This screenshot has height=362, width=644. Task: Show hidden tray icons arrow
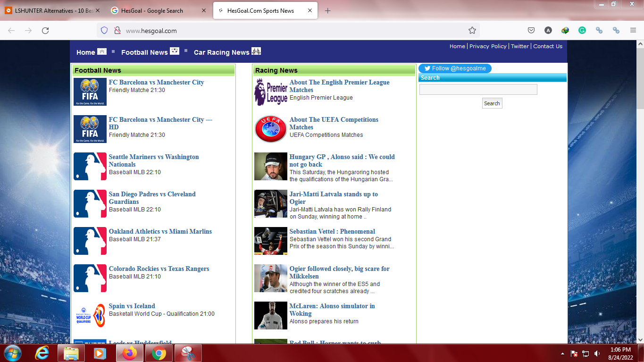point(562,354)
